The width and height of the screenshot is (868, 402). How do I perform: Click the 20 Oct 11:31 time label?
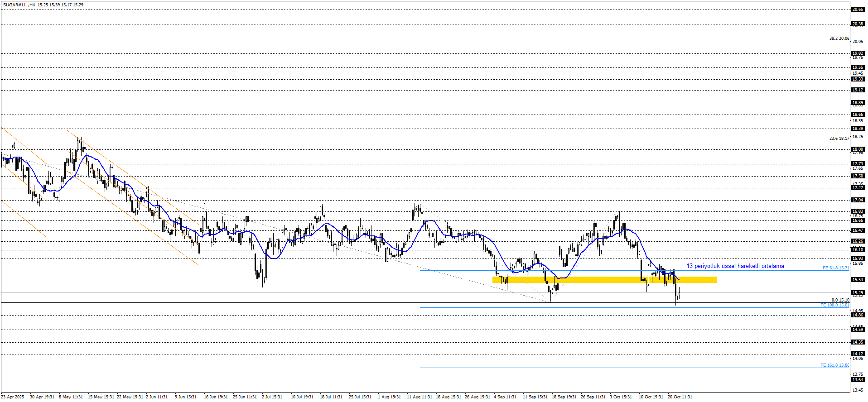680,397
